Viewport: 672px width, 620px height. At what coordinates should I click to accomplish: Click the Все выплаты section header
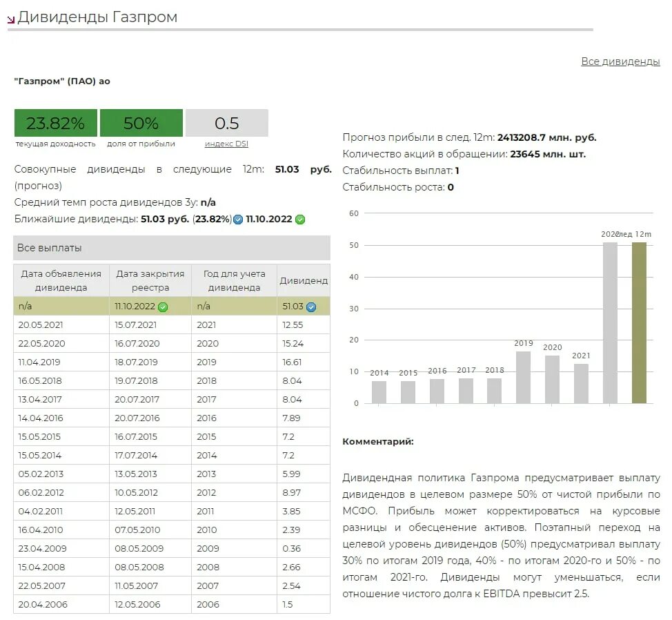[171, 248]
